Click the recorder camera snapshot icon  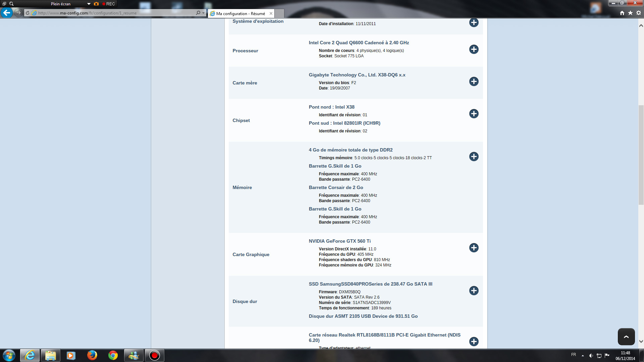[x=96, y=4]
